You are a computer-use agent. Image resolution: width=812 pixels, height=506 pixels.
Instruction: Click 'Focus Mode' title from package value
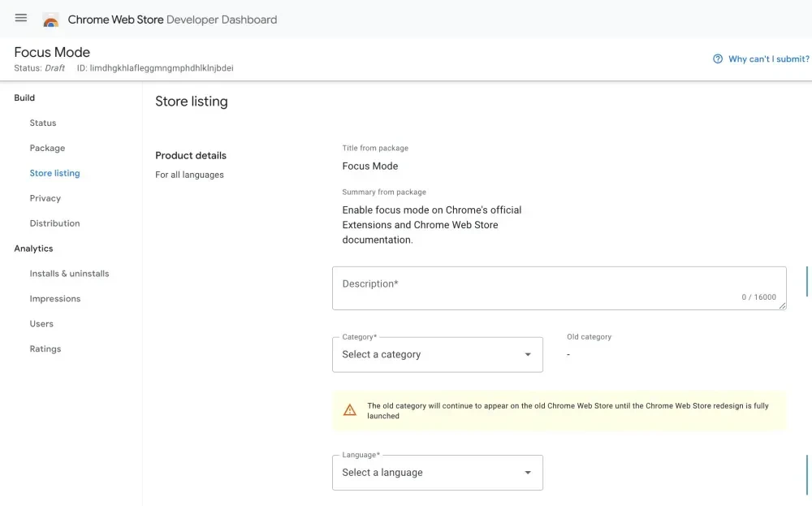[x=370, y=167]
